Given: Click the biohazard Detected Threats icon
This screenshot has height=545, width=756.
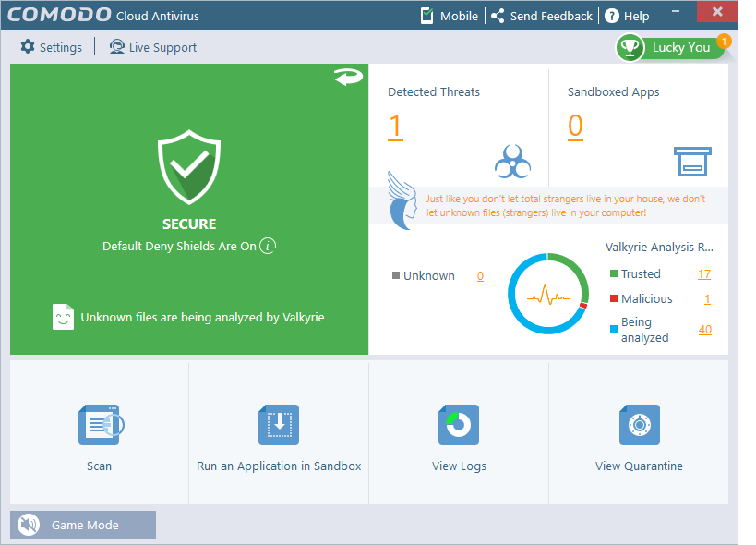Looking at the screenshot, I should point(512,162).
